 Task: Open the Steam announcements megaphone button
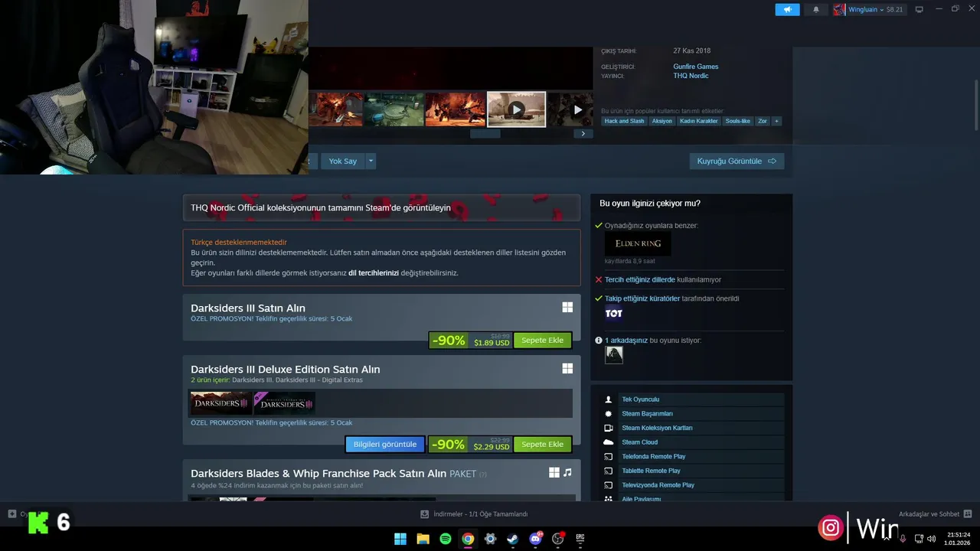[x=787, y=9]
